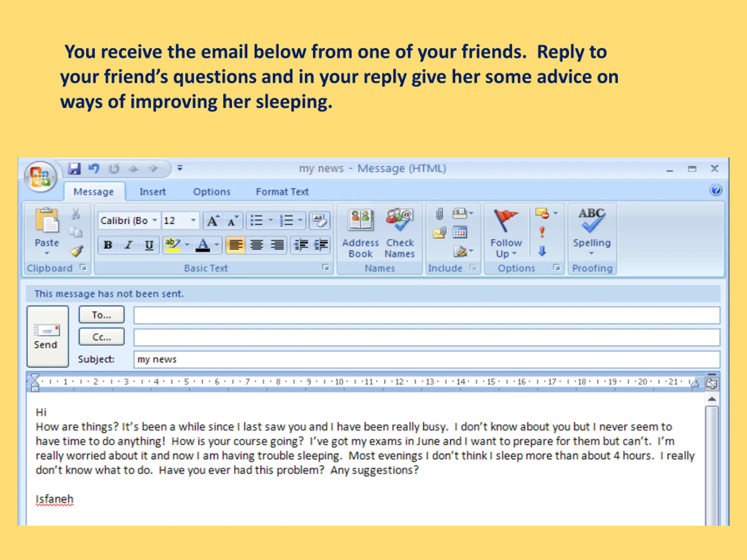747x560 pixels.
Task: Apply yellow text highlight color
Action: click(173, 245)
